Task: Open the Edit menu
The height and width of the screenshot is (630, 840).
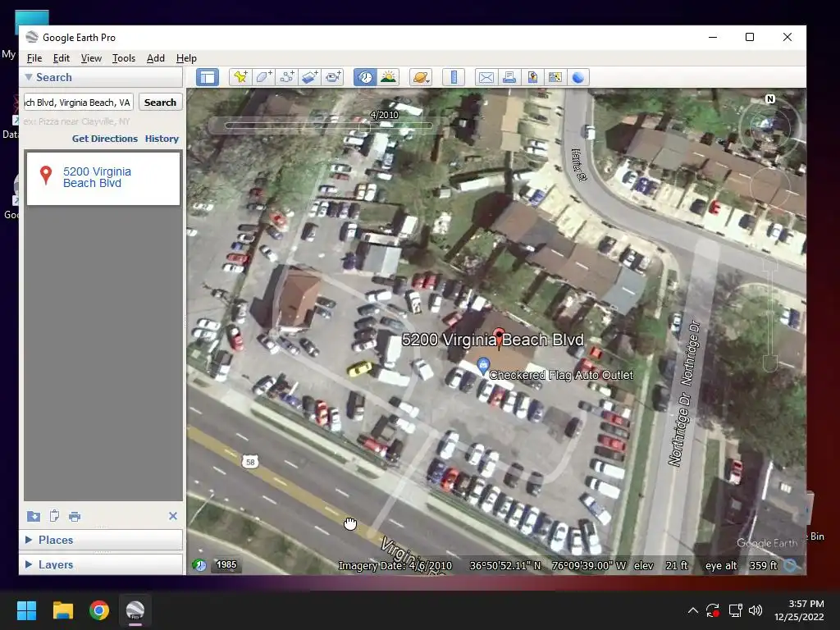Action: tap(61, 58)
